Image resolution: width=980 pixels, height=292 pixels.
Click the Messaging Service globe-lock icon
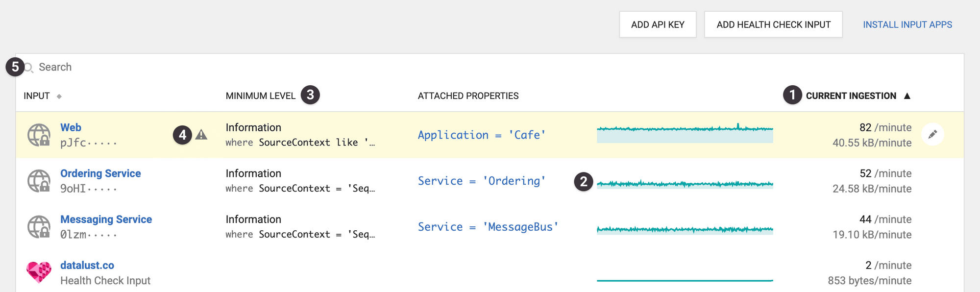pos(39,227)
